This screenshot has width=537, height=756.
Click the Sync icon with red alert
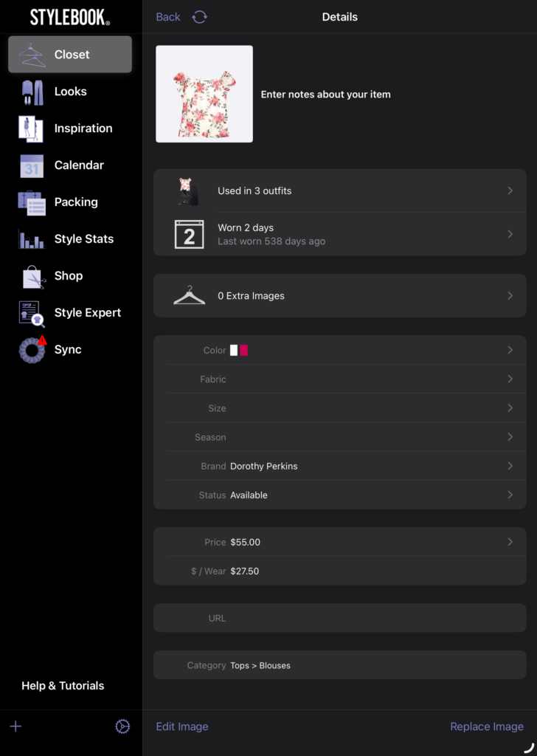(x=32, y=349)
